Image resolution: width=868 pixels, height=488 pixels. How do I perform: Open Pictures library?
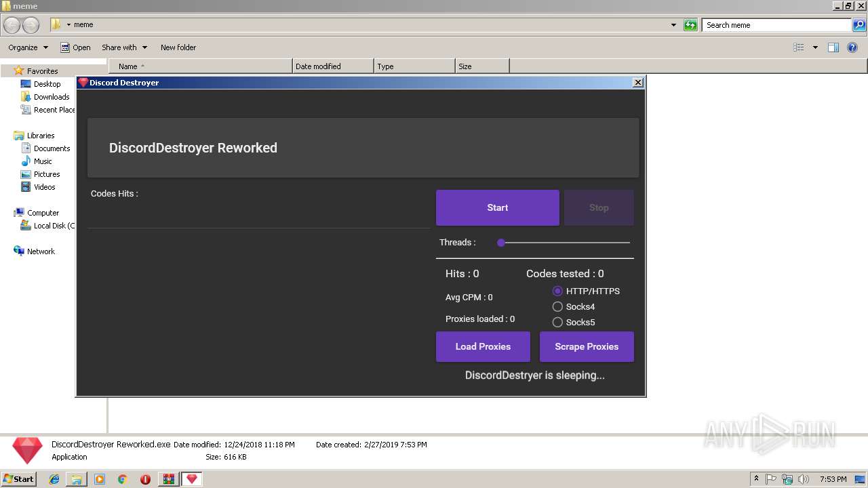click(x=47, y=174)
